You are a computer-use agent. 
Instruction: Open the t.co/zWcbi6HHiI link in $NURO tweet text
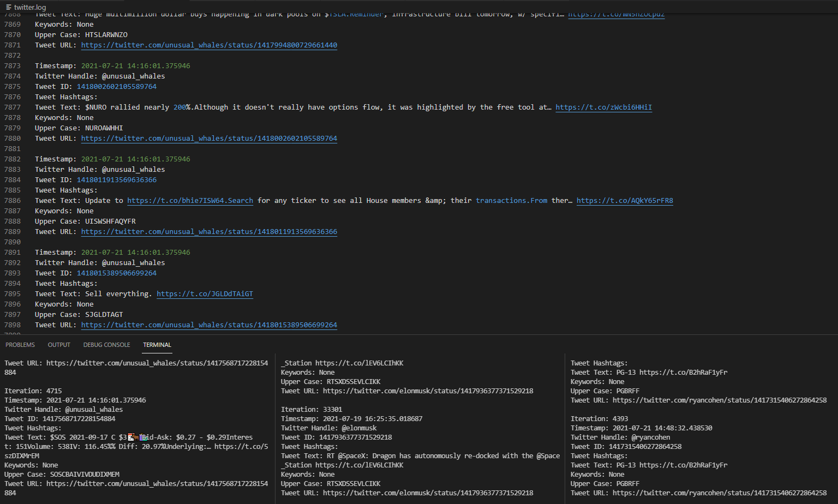603,107
